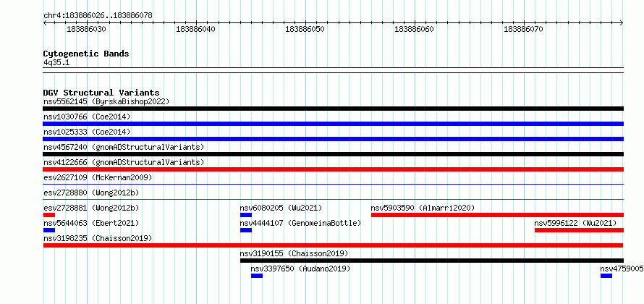Open nsv4567240 (gnomADStructuralVariants) label
The image size is (644, 304).
click(124, 147)
